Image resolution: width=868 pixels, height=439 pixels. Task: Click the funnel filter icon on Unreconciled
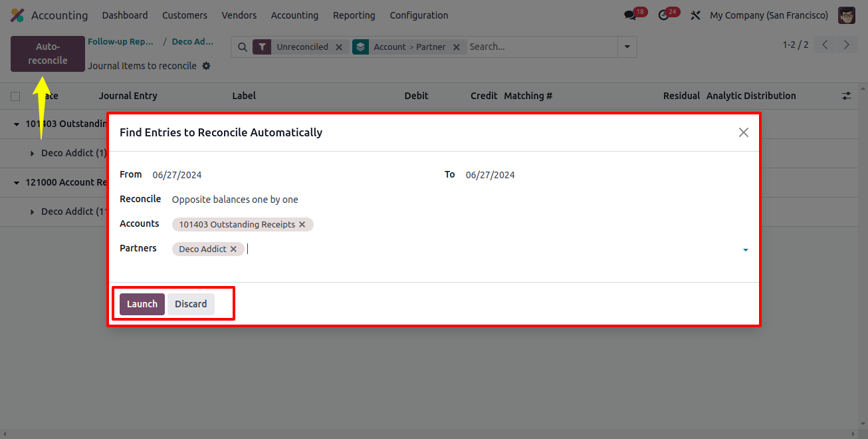click(262, 47)
